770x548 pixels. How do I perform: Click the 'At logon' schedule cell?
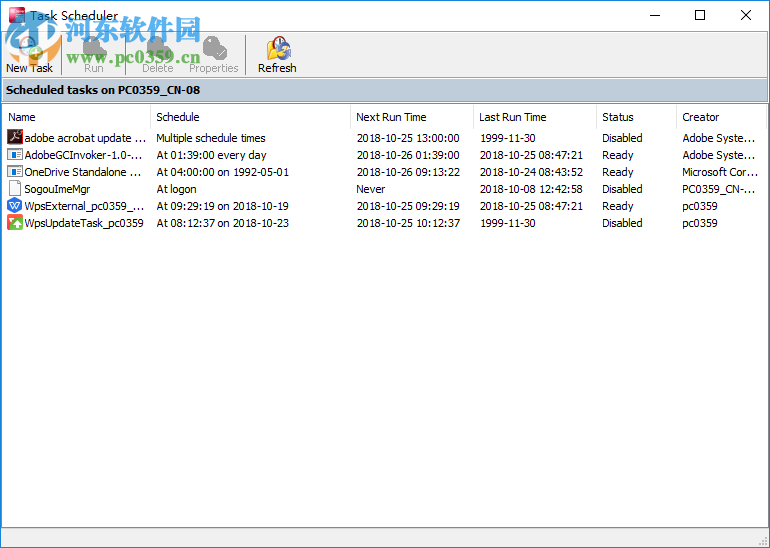click(176, 189)
